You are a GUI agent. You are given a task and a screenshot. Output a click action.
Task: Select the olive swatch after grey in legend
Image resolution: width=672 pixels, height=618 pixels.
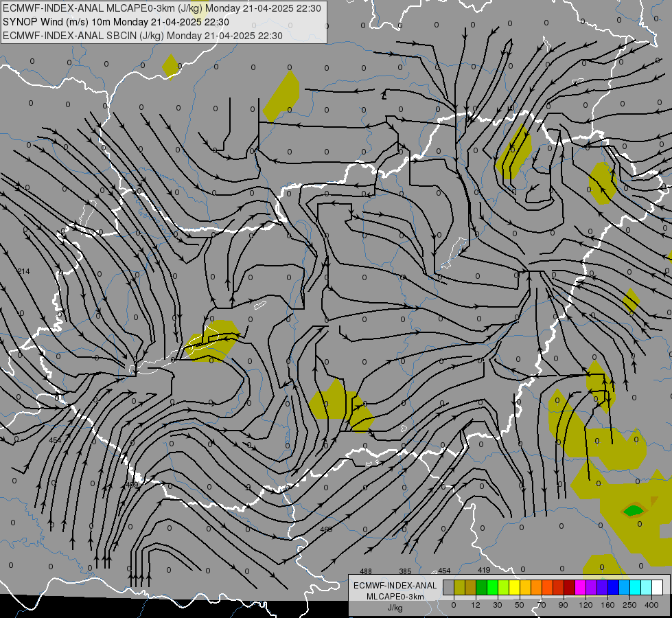click(459, 587)
